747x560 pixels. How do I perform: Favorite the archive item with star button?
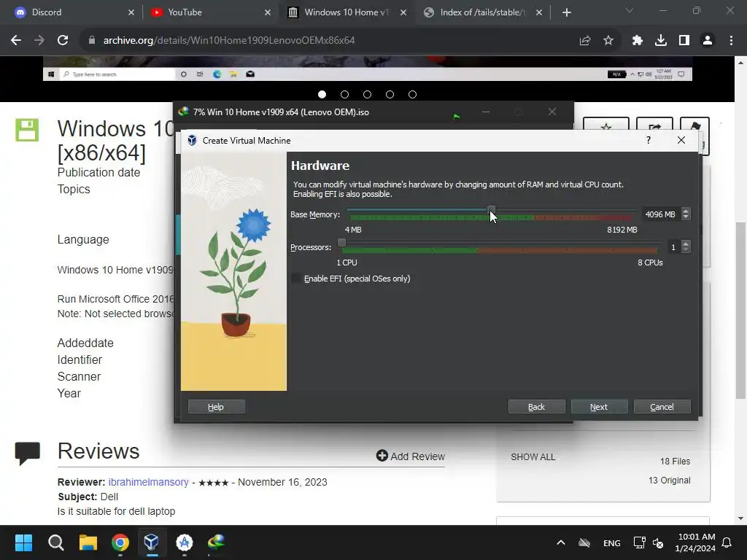pyautogui.click(x=606, y=123)
